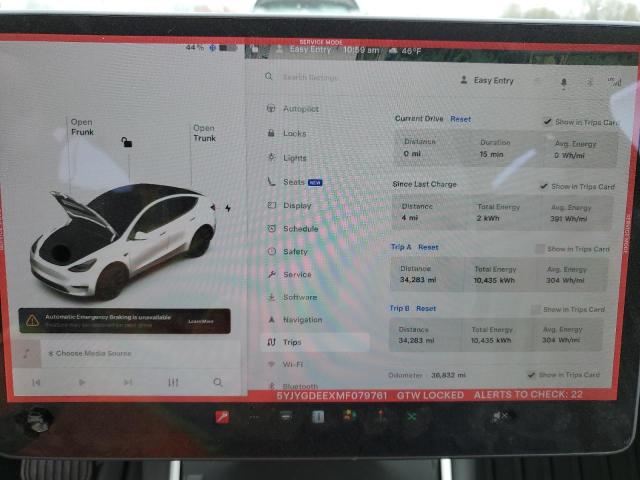Tap Learn More on emergency braking alert

tap(200, 321)
